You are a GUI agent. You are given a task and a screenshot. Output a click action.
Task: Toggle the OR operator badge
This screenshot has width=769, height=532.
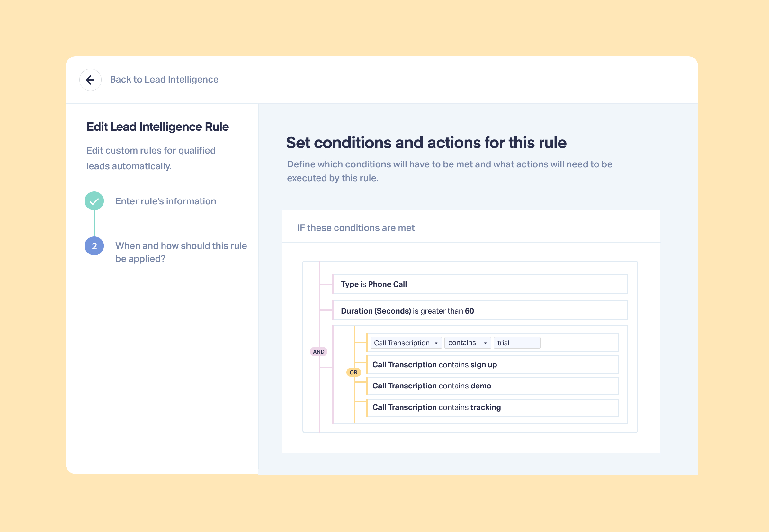[x=354, y=372]
